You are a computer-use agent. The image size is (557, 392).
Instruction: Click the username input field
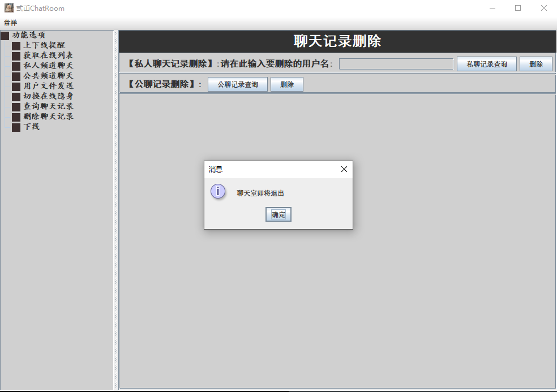(x=396, y=63)
